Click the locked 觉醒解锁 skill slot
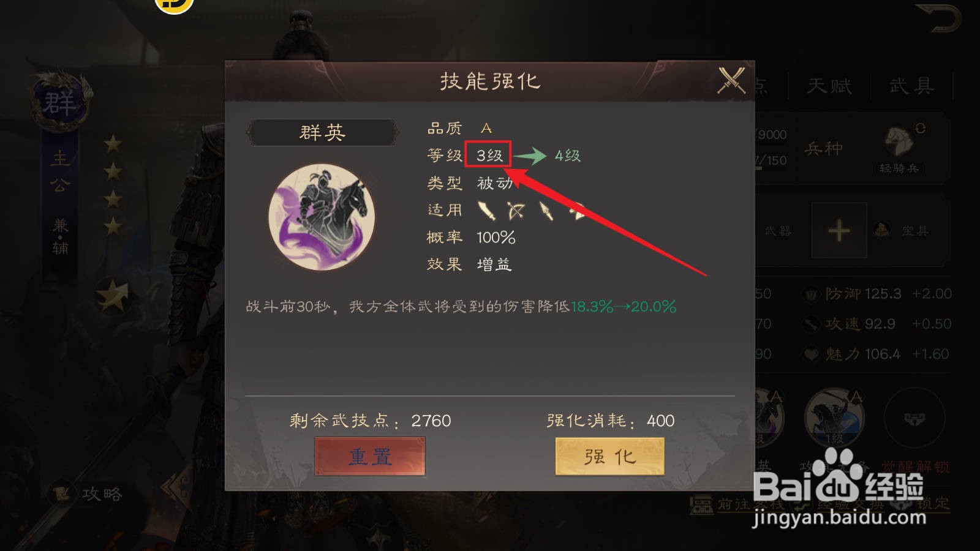 pyautogui.click(x=915, y=418)
